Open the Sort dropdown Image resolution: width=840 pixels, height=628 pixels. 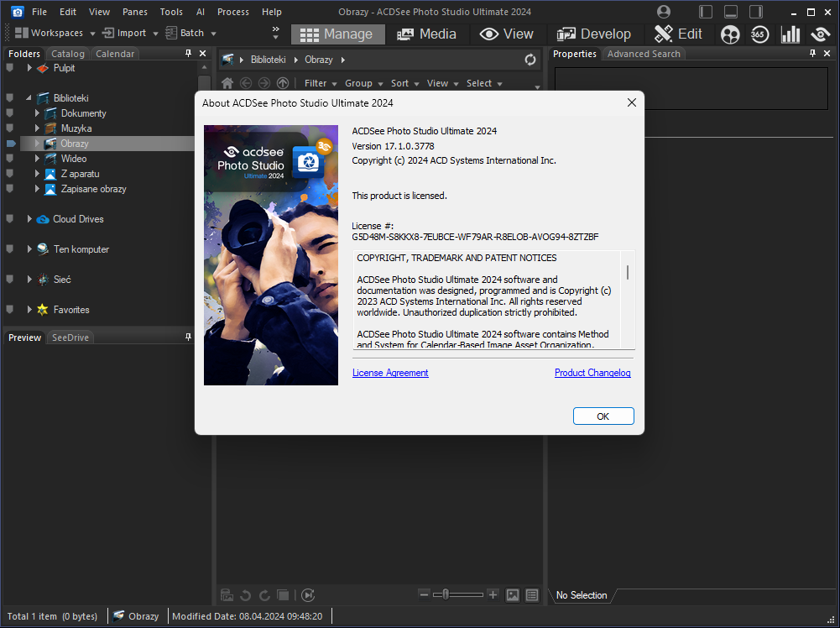point(404,83)
